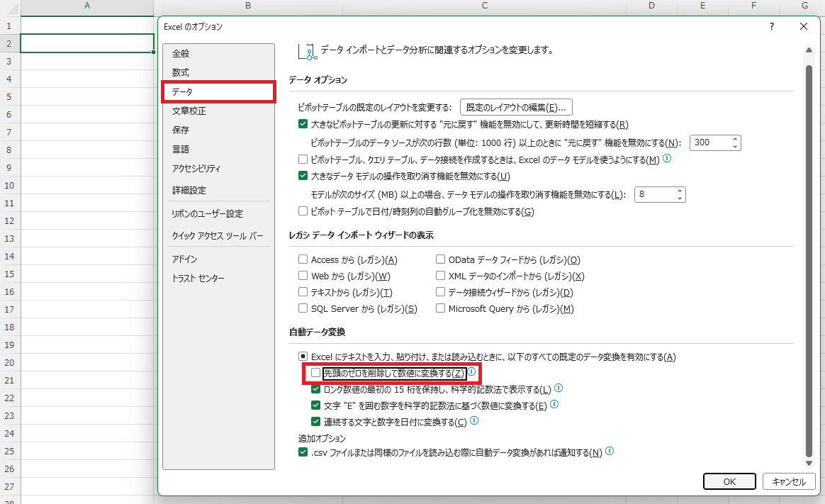825x504 pixels.
Task: Click the キャンセル button
Action: pyautogui.click(x=789, y=481)
